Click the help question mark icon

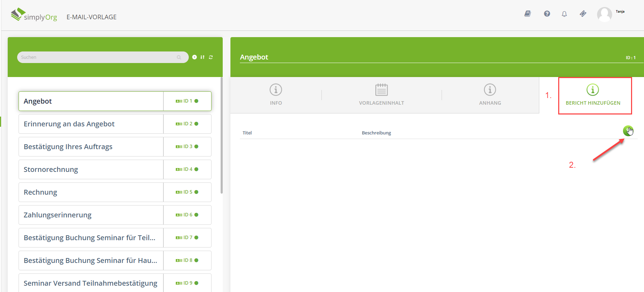click(x=547, y=14)
